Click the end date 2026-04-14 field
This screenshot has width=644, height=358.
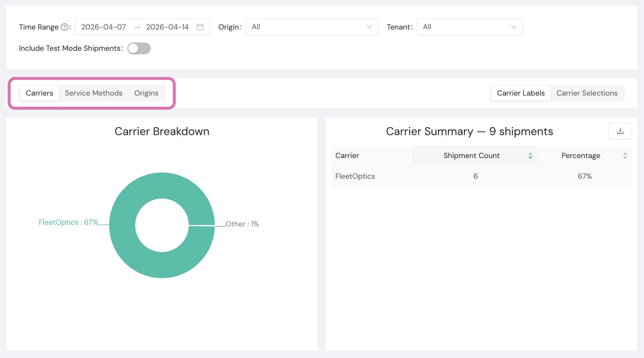167,27
